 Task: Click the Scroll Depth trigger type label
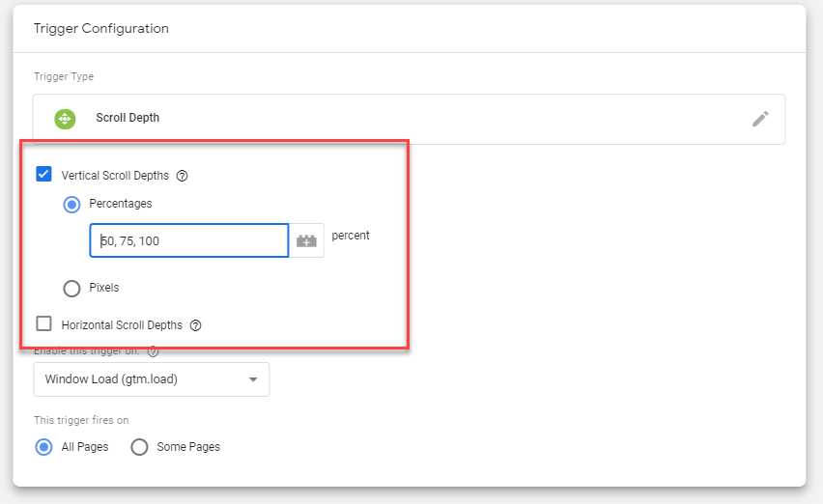(128, 118)
